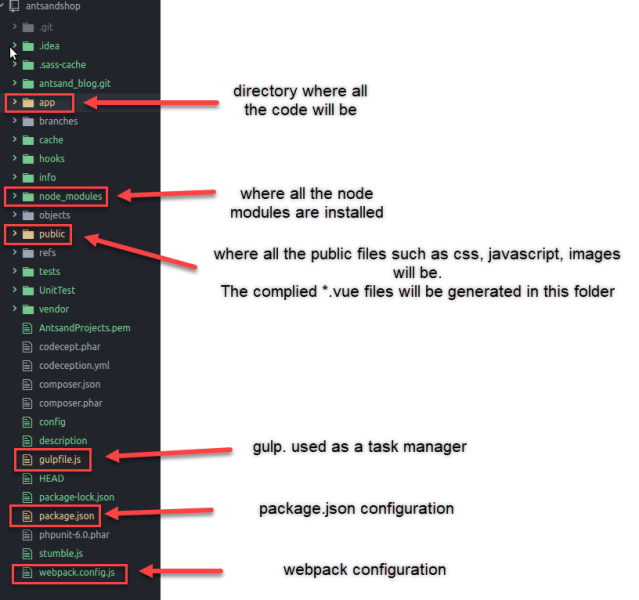Image resolution: width=639 pixels, height=600 pixels.
Task: Click the gulpfile.js file icon
Action: (27, 460)
